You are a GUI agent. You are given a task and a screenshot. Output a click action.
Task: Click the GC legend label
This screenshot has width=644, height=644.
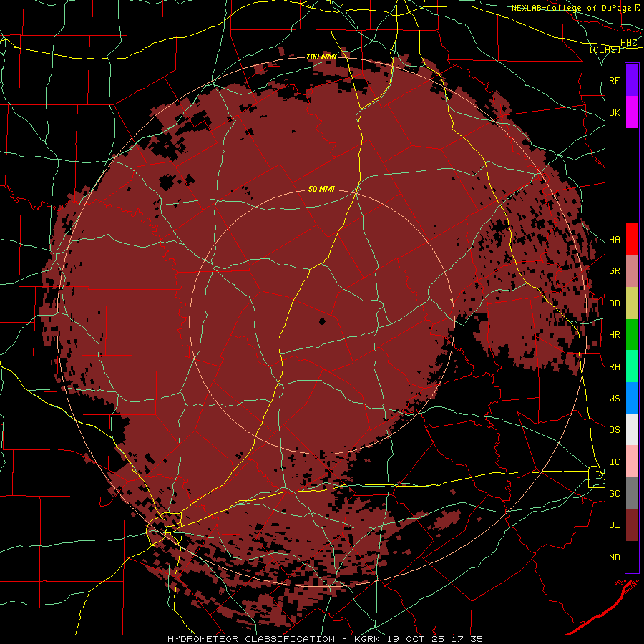click(615, 493)
